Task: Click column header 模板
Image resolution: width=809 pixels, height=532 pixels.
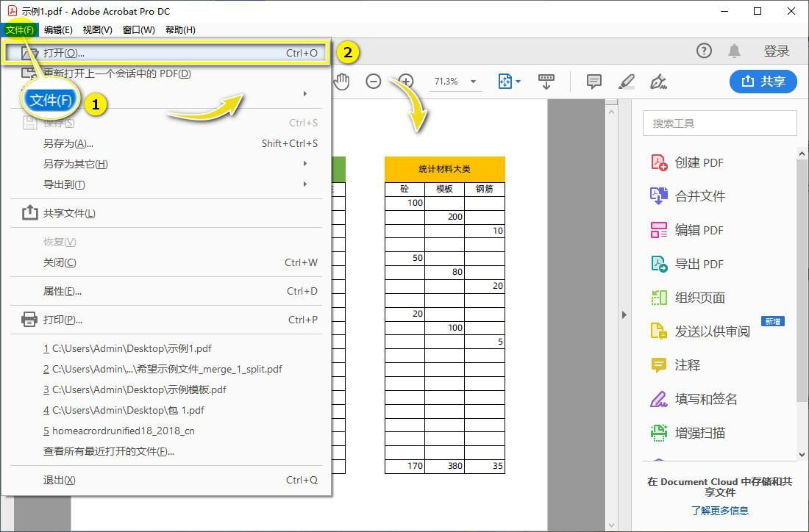Action: (444, 189)
